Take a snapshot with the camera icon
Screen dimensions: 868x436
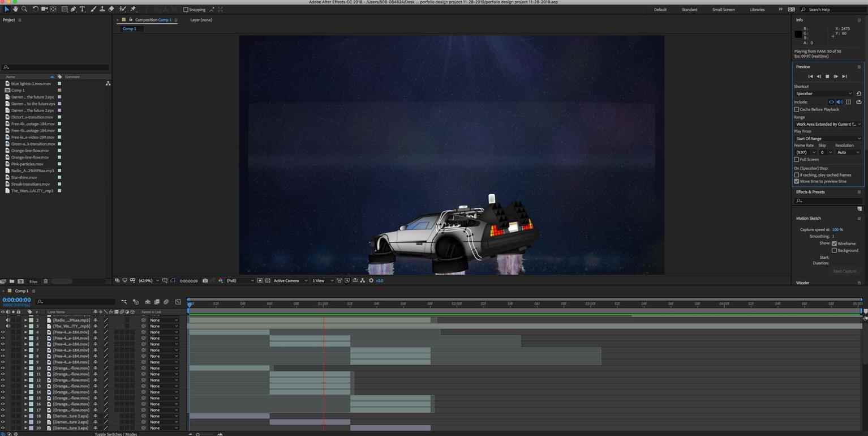pos(205,281)
